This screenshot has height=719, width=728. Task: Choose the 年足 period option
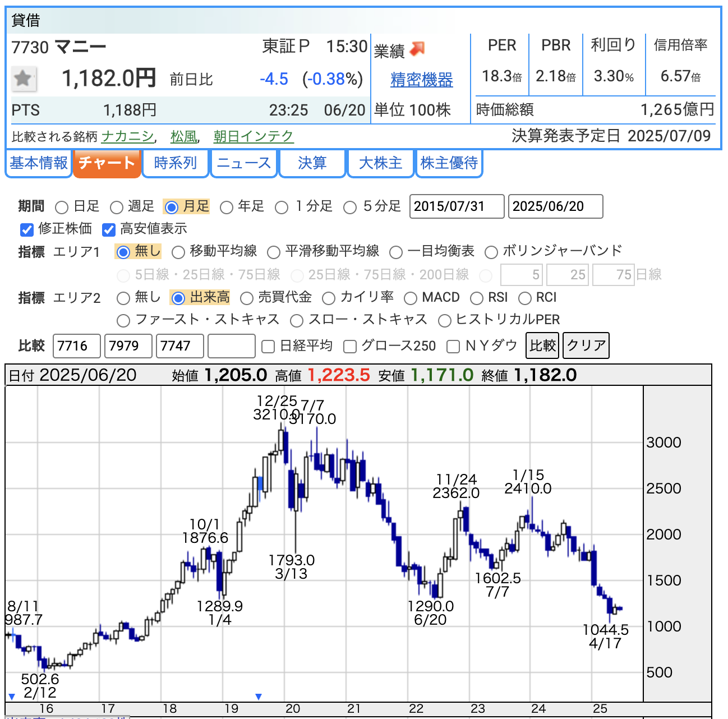(x=226, y=208)
